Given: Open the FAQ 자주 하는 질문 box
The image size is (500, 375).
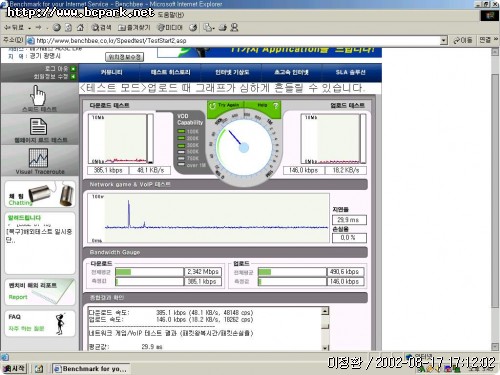Looking at the screenshot, I should click(x=40, y=323).
